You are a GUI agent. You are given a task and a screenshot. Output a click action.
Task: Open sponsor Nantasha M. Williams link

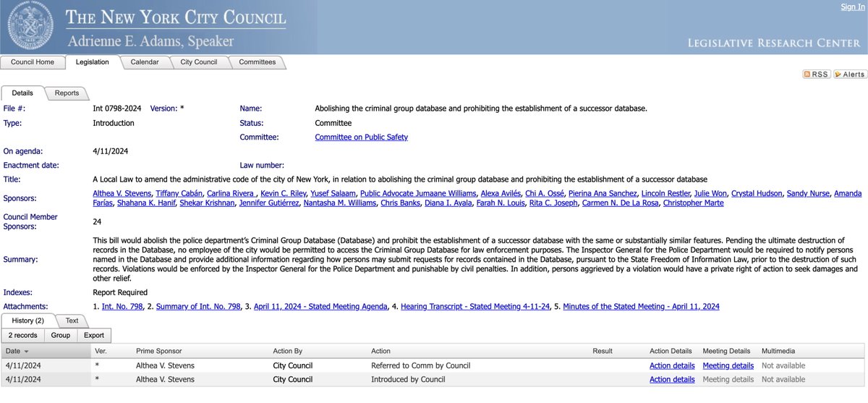[x=340, y=203]
